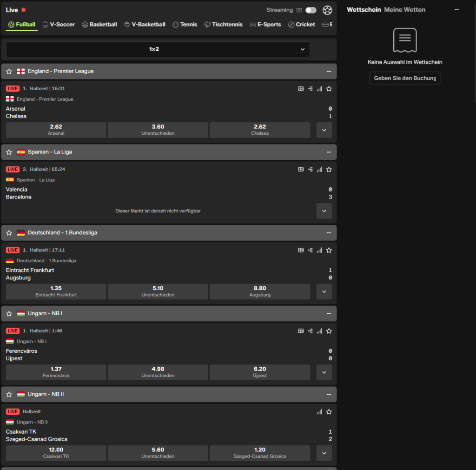
Task: Expand more markets for Csakvari TK match
Action: click(x=324, y=453)
